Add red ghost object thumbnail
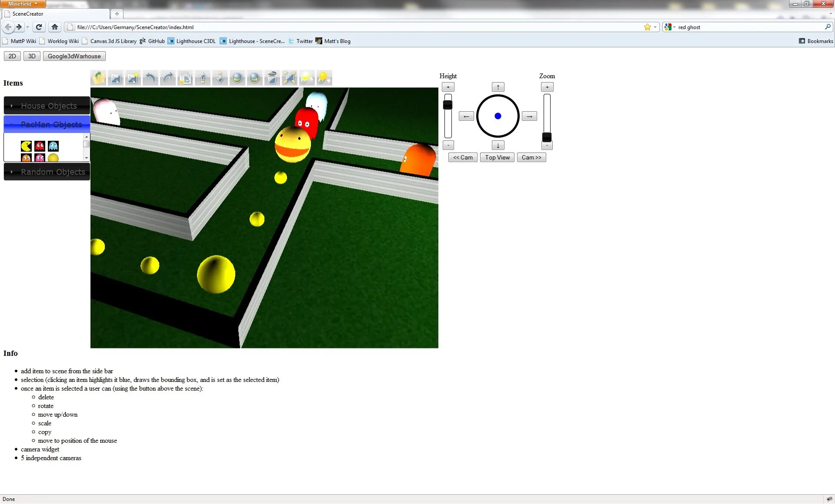835x504 pixels. [40, 146]
